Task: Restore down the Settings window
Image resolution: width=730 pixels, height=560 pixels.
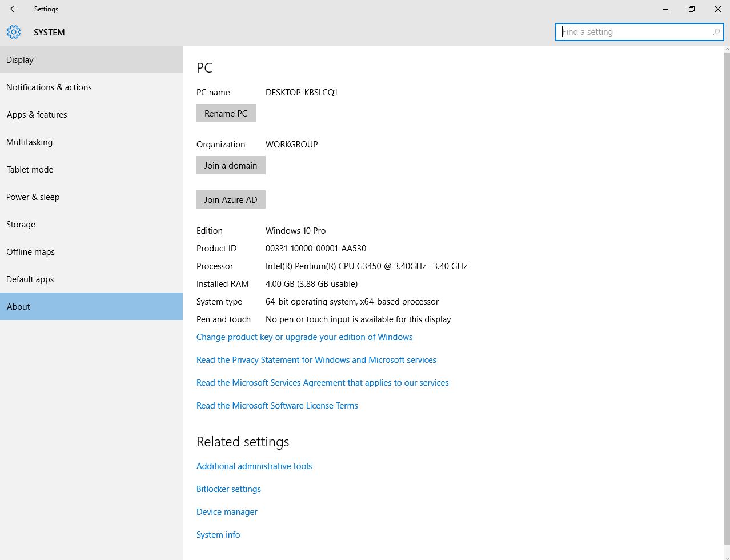Action: pyautogui.click(x=692, y=9)
